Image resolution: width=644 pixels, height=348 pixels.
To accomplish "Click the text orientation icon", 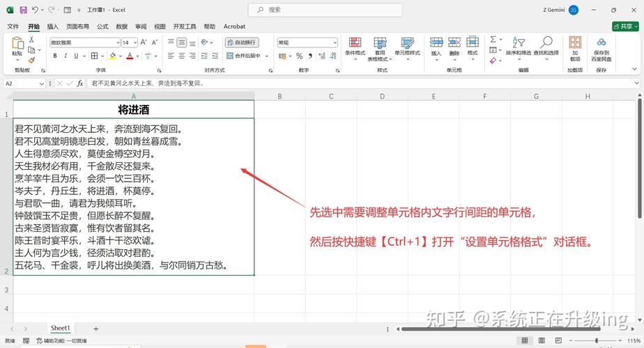I will click(204, 42).
